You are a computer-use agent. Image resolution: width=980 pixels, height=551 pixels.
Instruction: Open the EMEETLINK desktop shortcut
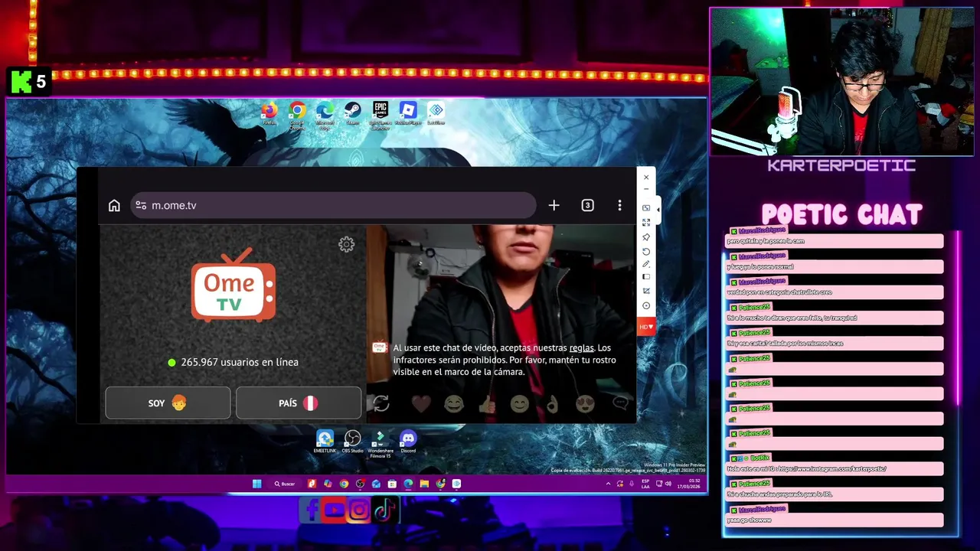tap(325, 442)
